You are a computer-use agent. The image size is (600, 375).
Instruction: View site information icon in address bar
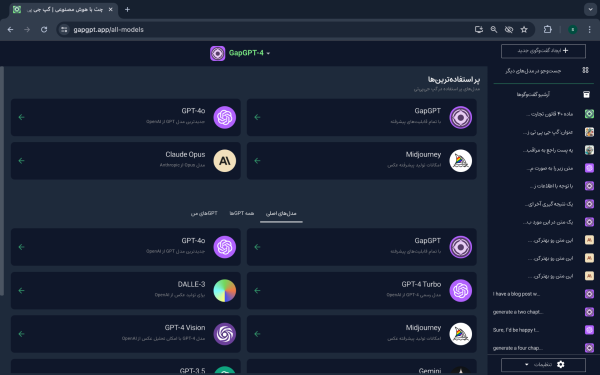tap(64, 29)
